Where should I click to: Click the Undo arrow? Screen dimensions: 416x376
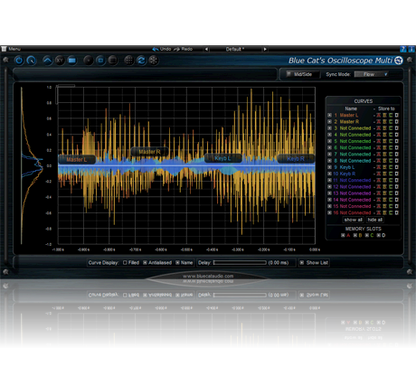point(155,49)
